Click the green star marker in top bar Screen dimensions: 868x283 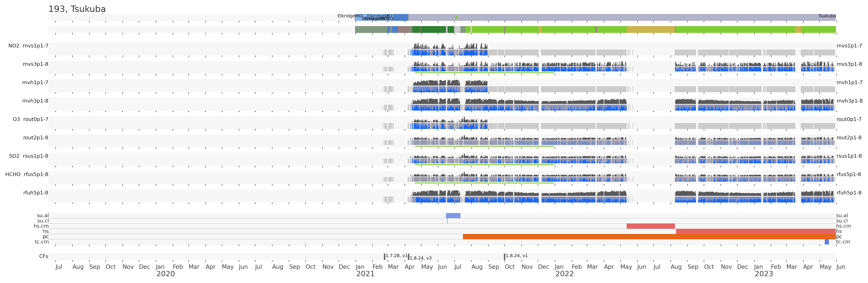click(x=457, y=17)
